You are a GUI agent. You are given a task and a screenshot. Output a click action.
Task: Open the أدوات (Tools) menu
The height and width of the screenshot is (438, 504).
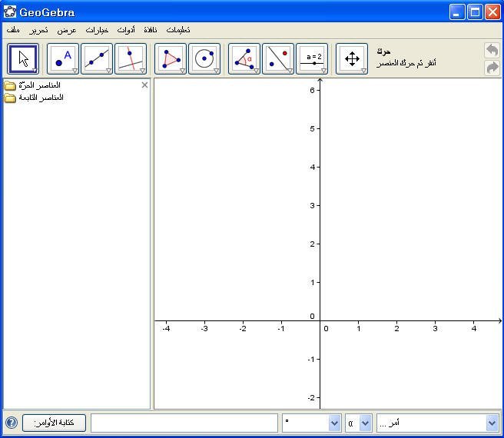coord(126,30)
